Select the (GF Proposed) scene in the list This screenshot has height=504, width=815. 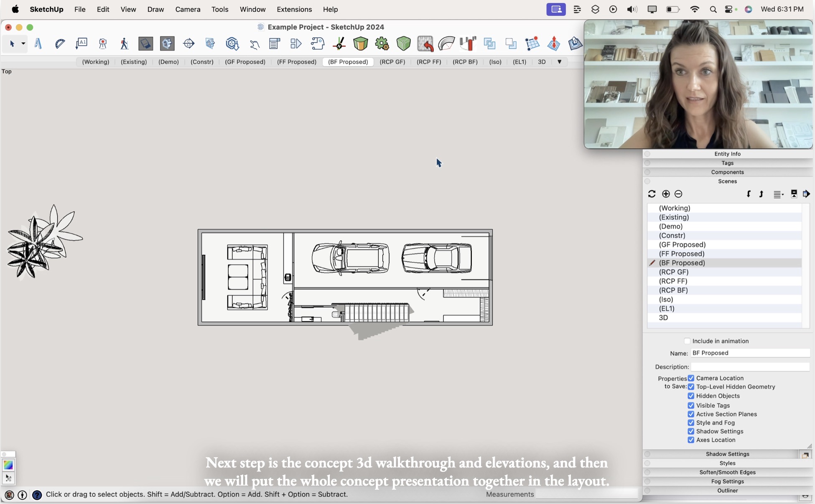(x=682, y=244)
